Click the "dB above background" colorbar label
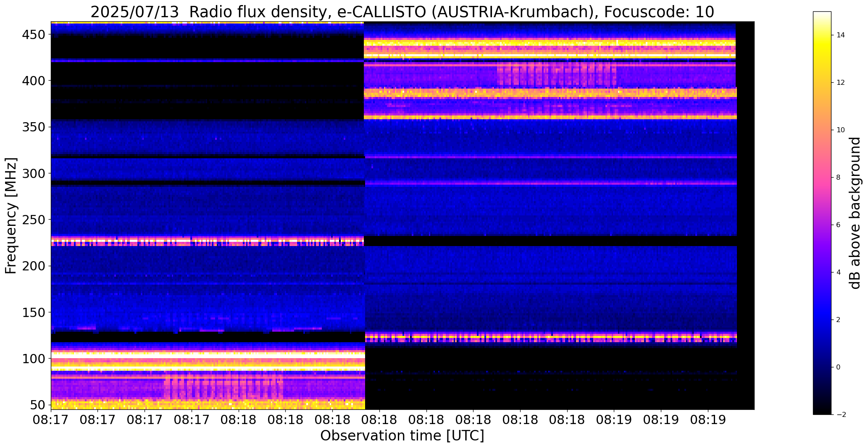Image resolution: width=868 pixels, height=448 pixels. pos(855,213)
